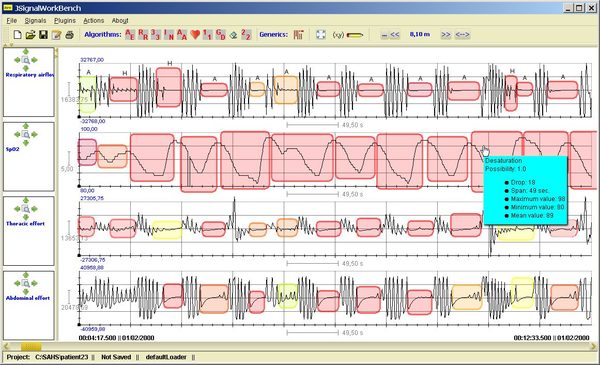Click the 'Mean value: 89' tooltip line
This screenshot has width=600, height=365.
coord(532,215)
